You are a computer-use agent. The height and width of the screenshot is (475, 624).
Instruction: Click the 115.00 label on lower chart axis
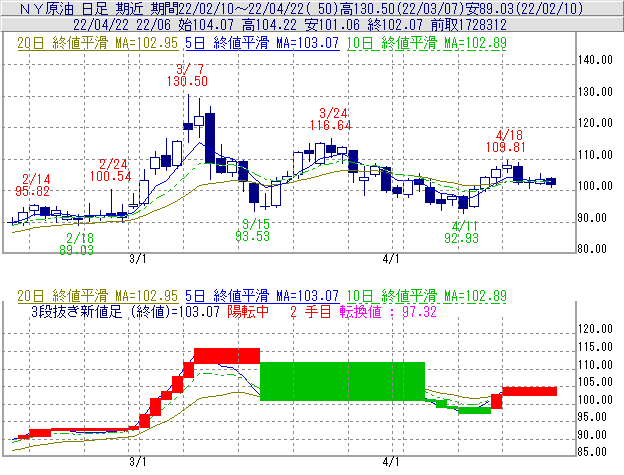coord(595,347)
